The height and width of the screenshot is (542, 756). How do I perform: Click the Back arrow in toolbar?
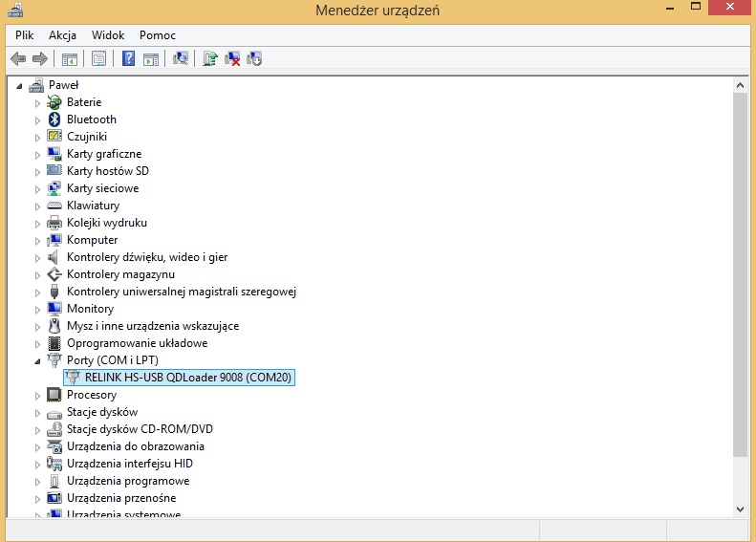pos(17,59)
